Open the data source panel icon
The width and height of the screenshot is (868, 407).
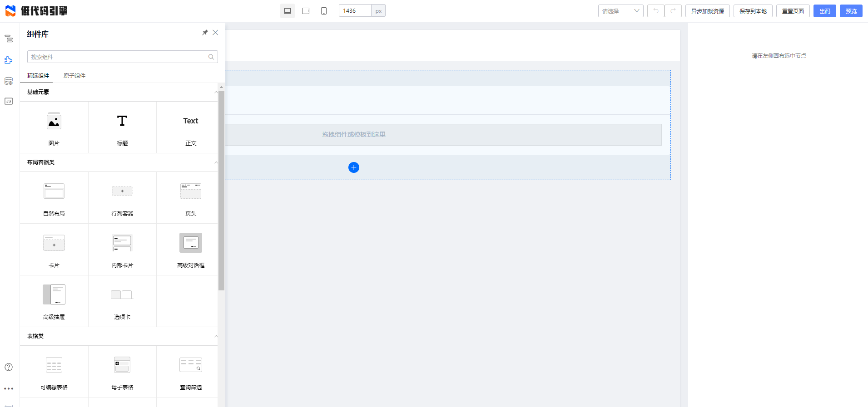coord(9,81)
